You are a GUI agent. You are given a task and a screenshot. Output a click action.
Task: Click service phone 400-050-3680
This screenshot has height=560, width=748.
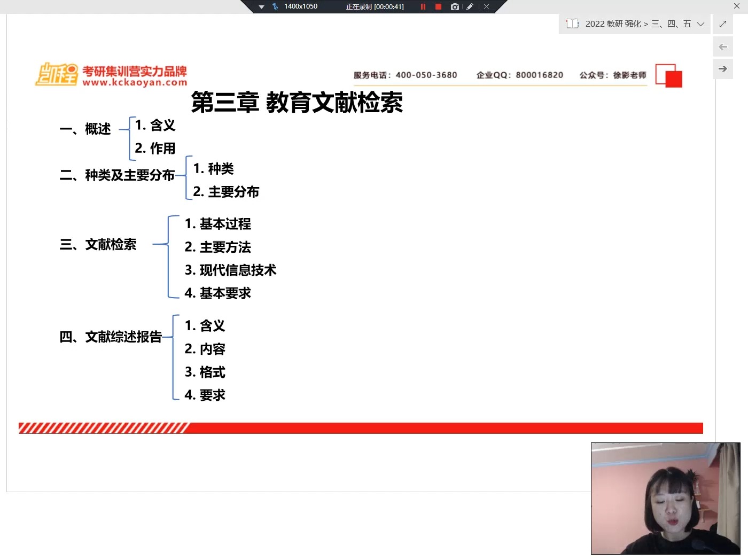pos(405,75)
